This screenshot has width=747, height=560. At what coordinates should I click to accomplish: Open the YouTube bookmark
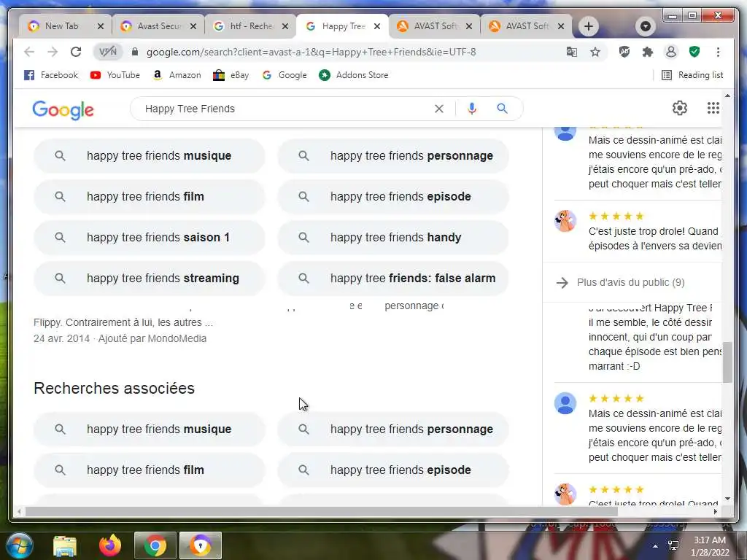pyautogui.click(x=115, y=75)
